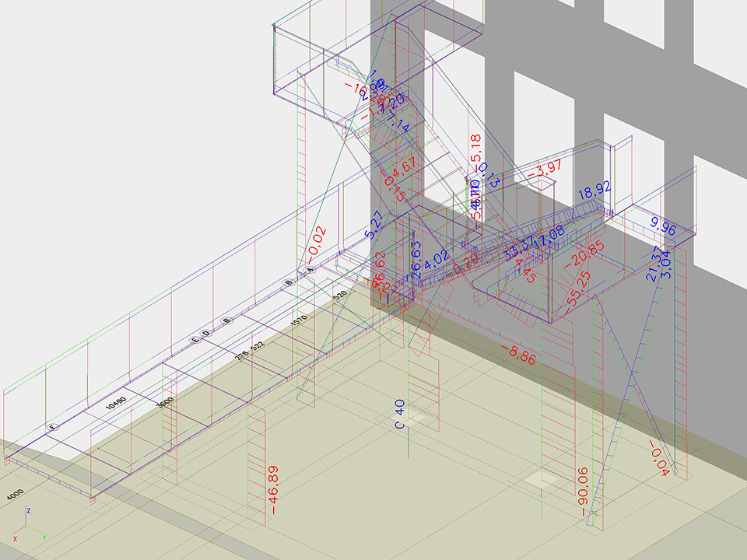Click the 4000 dimension label

point(15,495)
